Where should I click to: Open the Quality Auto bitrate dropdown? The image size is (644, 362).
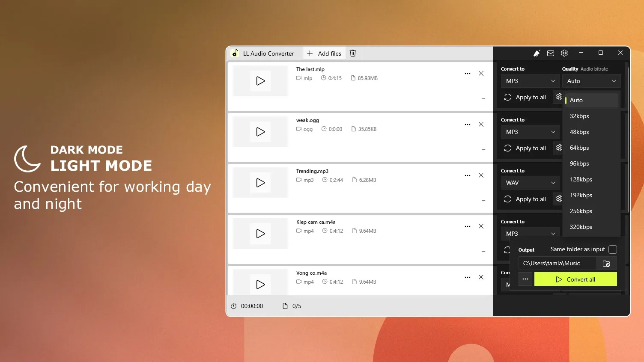(591, 81)
